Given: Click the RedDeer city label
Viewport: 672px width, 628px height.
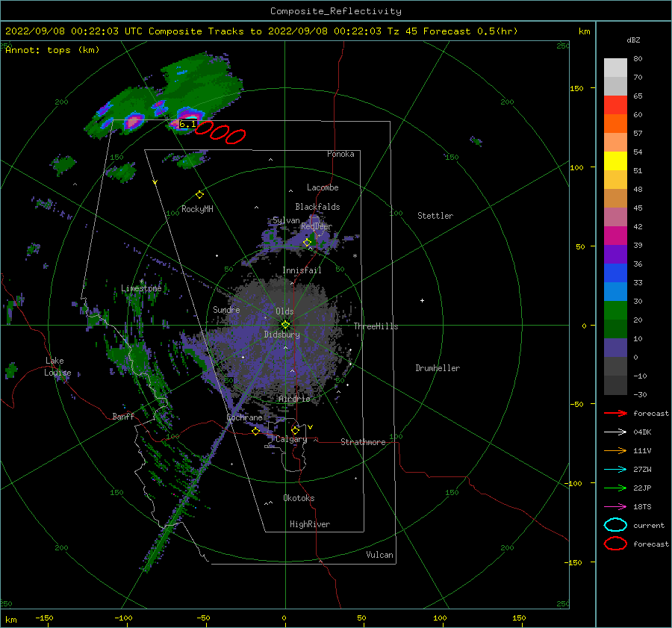Looking at the screenshot, I should (x=317, y=226).
